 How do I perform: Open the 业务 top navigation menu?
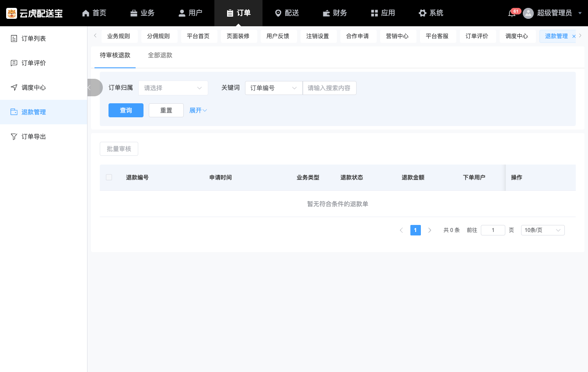(x=142, y=13)
